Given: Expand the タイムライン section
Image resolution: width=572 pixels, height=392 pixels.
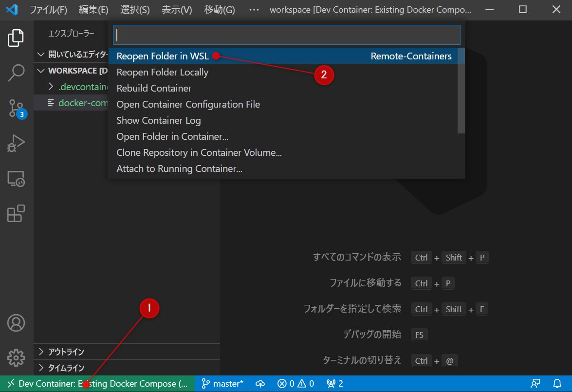Looking at the screenshot, I should [127, 368].
